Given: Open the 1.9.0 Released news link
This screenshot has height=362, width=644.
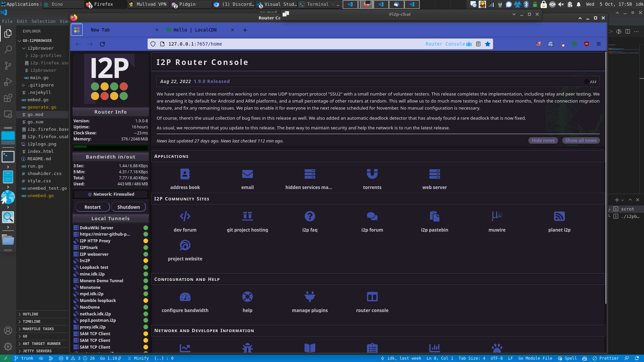Looking at the screenshot, I should click(x=212, y=81).
